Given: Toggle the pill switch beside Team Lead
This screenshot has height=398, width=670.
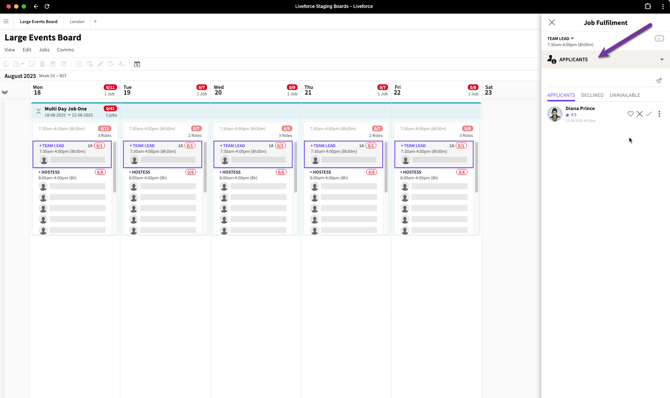Looking at the screenshot, I should click(659, 38).
